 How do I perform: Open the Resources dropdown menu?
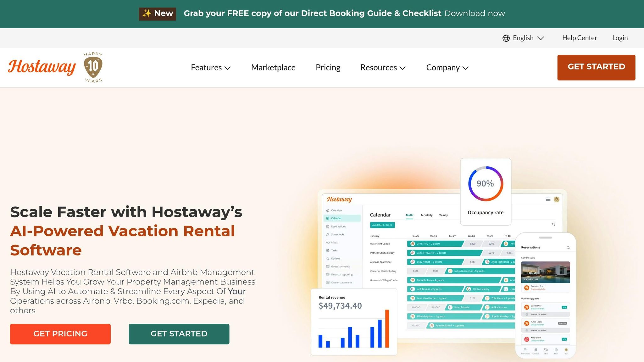tap(383, 68)
